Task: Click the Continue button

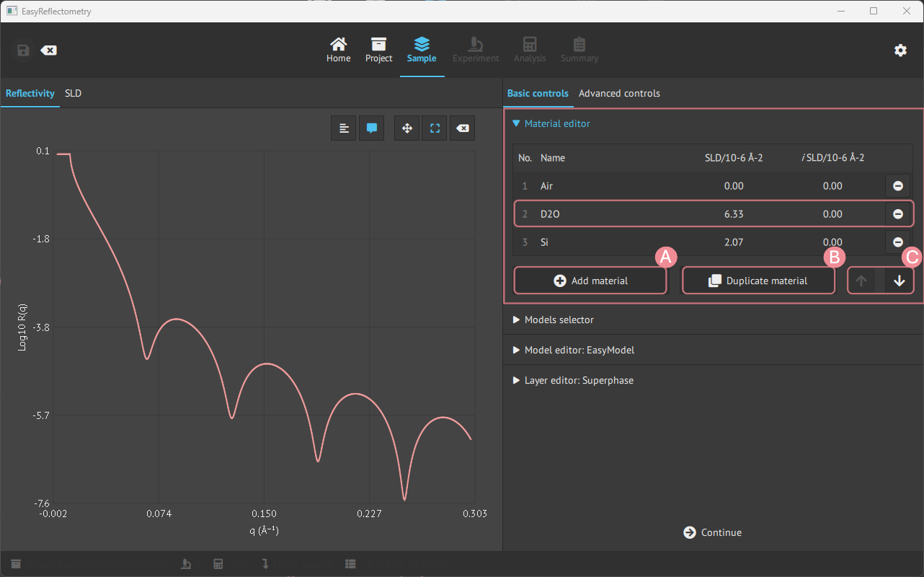Action: coord(712,532)
